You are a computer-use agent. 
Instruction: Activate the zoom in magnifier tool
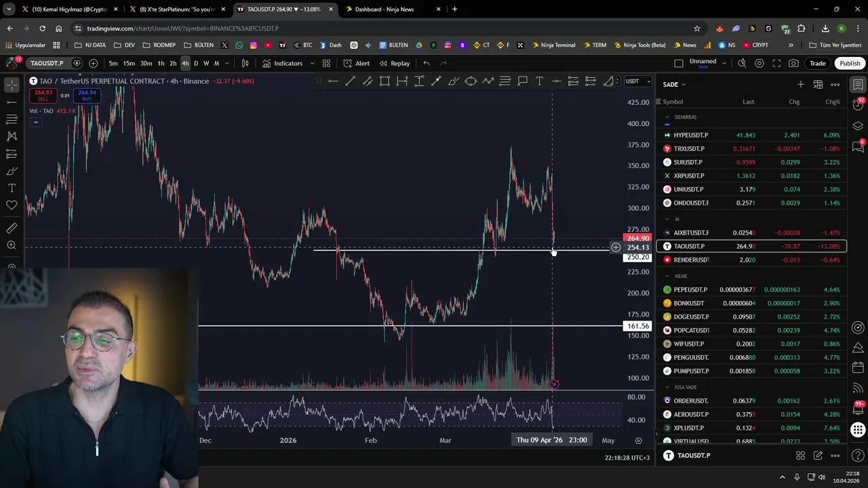(12, 245)
